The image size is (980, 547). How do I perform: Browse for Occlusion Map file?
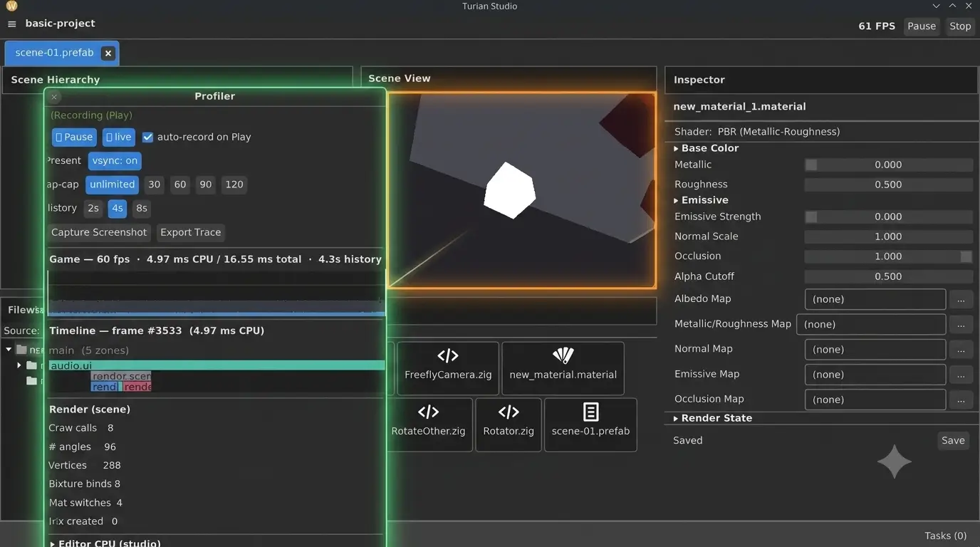tap(961, 400)
